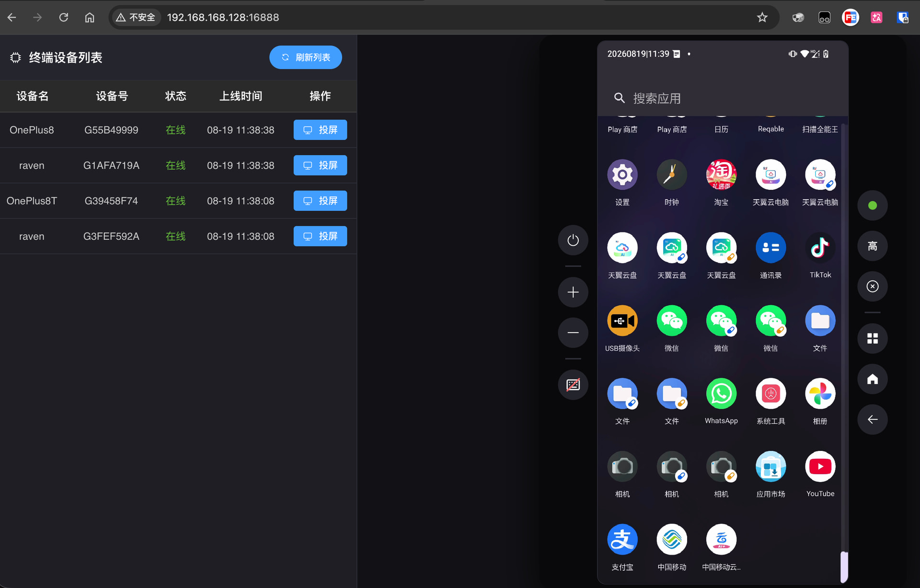Click the phone Back arrow control button
The image size is (920, 588).
(x=873, y=419)
